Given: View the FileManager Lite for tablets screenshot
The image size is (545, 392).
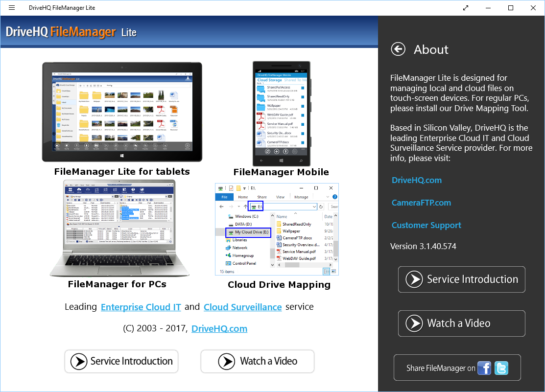Looking at the screenshot, I should point(121,112).
